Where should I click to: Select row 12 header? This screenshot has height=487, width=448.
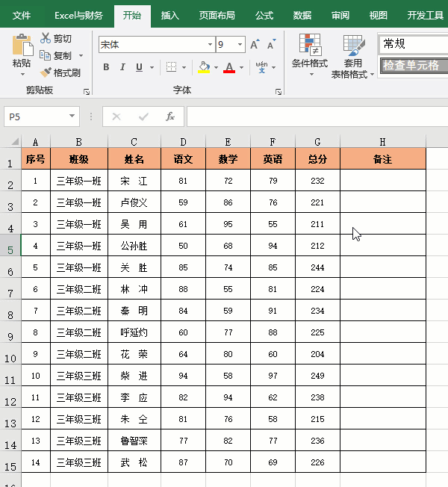[x=10, y=397]
